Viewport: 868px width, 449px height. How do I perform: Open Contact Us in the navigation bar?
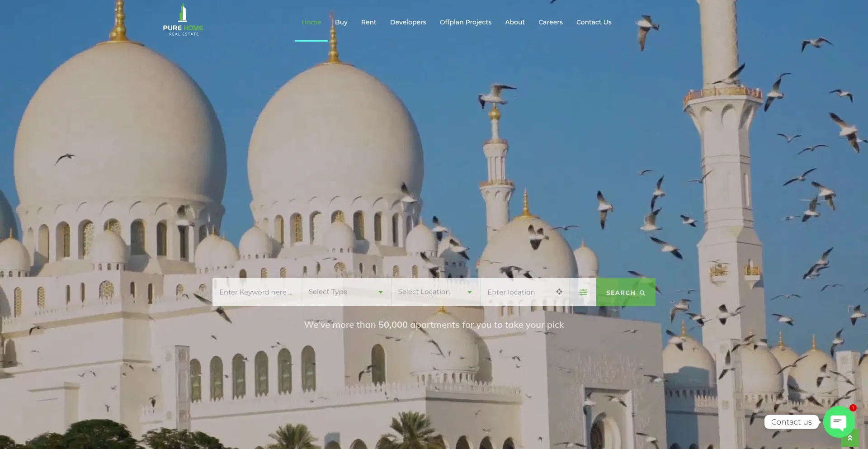point(594,22)
